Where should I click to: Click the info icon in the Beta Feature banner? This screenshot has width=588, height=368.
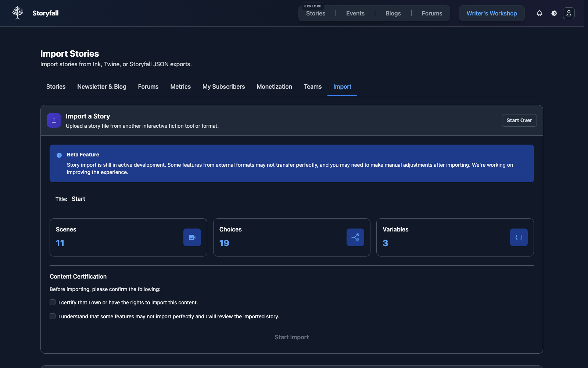point(59,155)
